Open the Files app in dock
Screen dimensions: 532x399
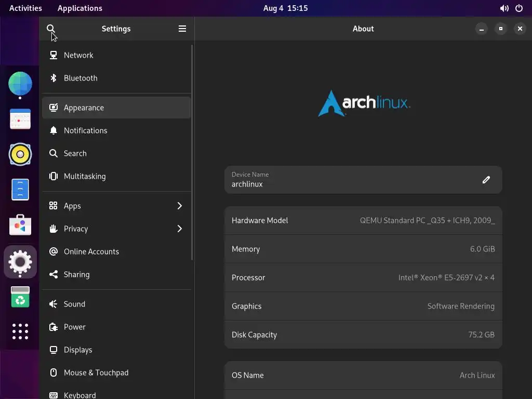click(20, 190)
